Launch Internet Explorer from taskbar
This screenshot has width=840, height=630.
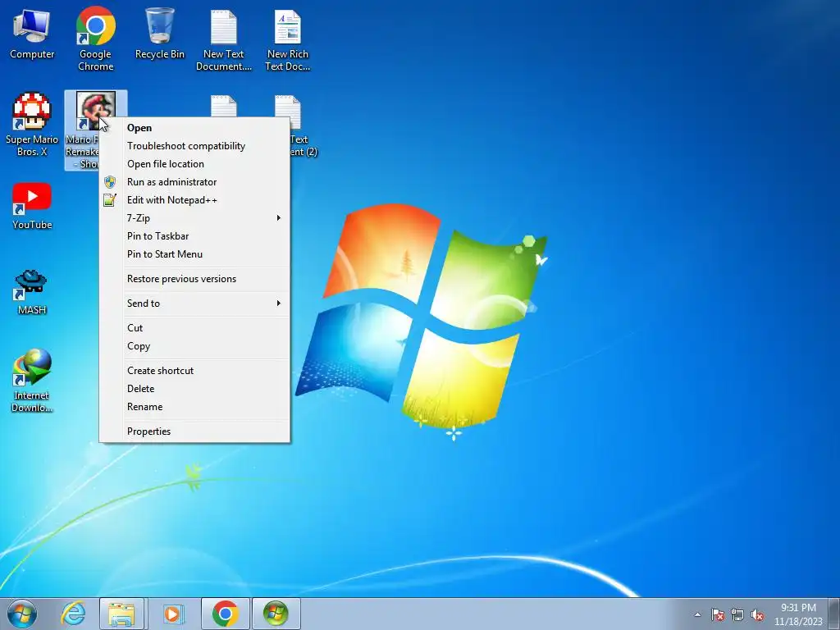coord(73,614)
